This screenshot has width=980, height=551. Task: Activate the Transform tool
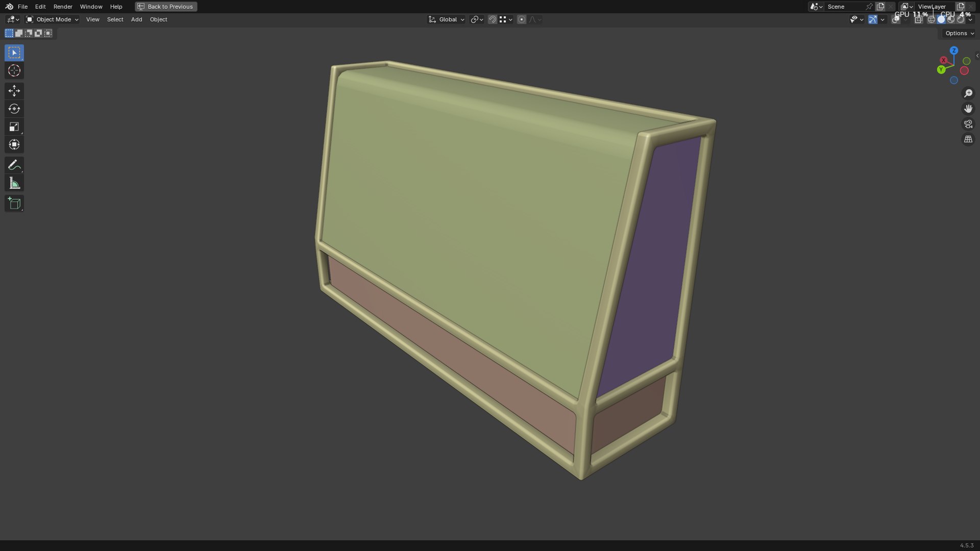pyautogui.click(x=14, y=144)
